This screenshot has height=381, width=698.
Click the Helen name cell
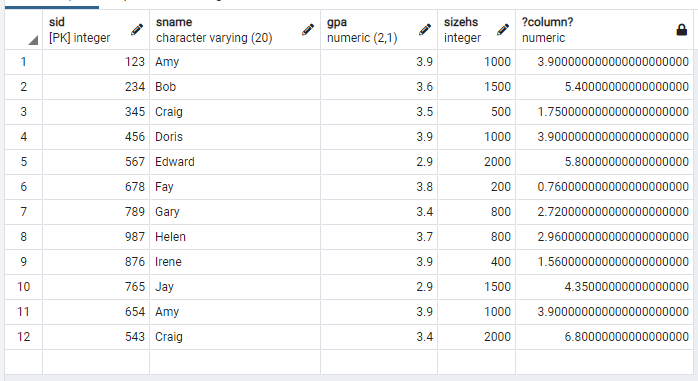(x=235, y=236)
